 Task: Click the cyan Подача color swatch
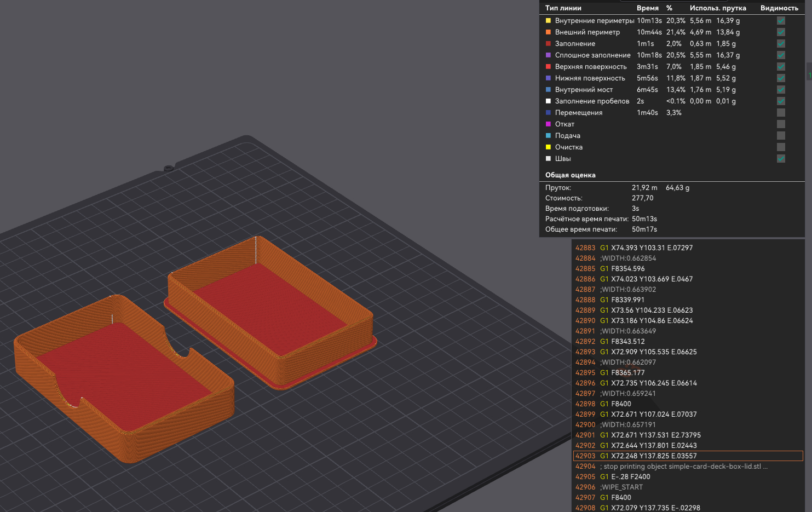pyautogui.click(x=548, y=136)
